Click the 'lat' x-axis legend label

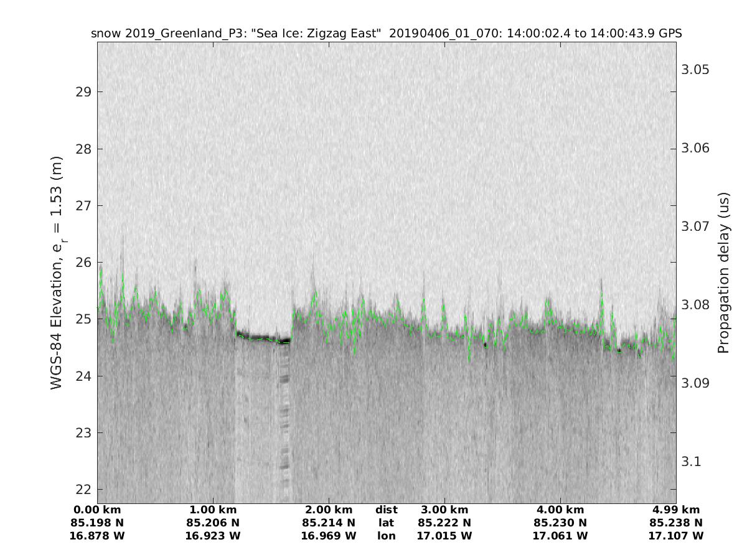(x=386, y=523)
